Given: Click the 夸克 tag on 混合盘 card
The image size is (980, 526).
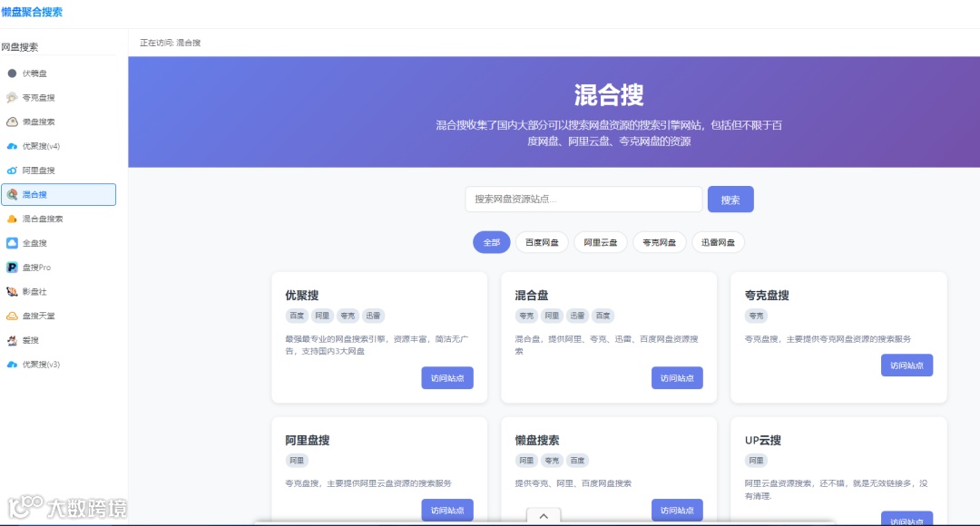Looking at the screenshot, I should pyautogui.click(x=526, y=317).
